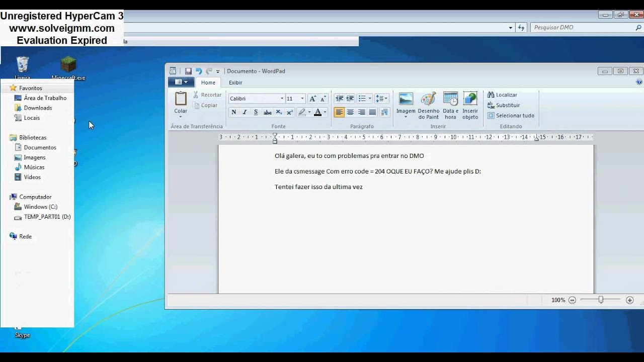The height and width of the screenshot is (362, 644).
Task: Open the paragraph settings dialog icon
Action: (384, 112)
